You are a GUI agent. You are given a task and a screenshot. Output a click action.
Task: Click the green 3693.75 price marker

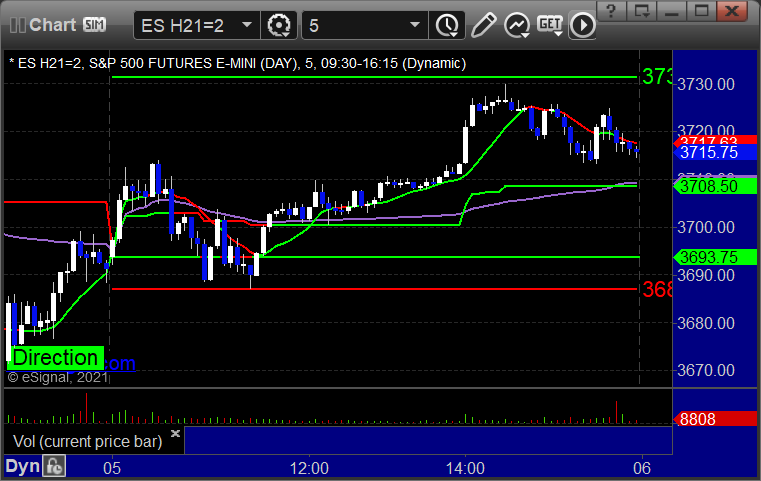(x=714, y=257)
